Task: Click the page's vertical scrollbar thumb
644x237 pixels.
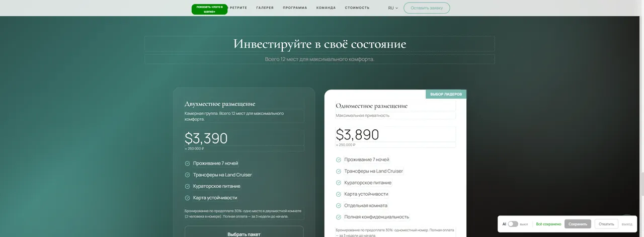Action: click(x=642, y=184)
